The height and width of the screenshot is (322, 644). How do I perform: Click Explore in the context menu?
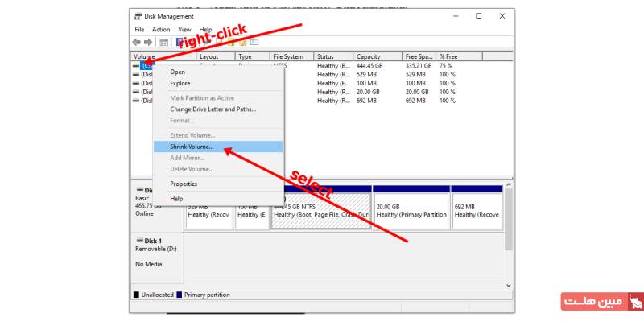pyautogui.click(x=180, y=83)
